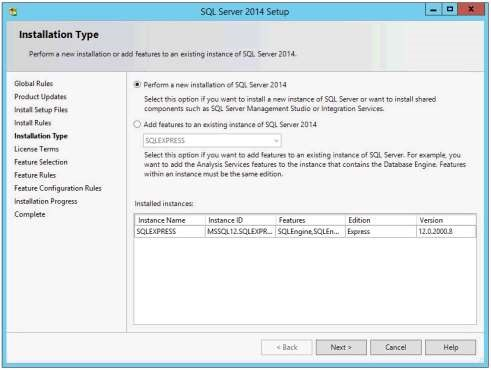Select Complete step in sidebar
The height and width of the screenshot is (370, 491).
[x=30, y=214]
